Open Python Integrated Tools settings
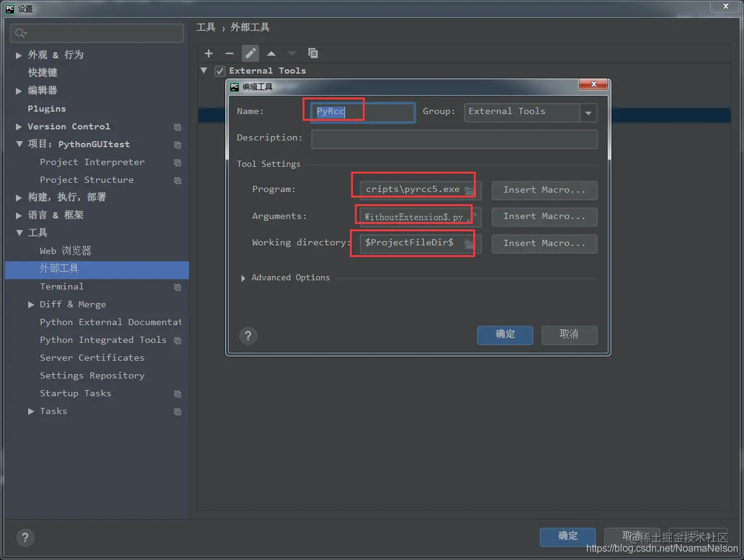The width and height of the screenshot is (744, 560). (103, 340)
